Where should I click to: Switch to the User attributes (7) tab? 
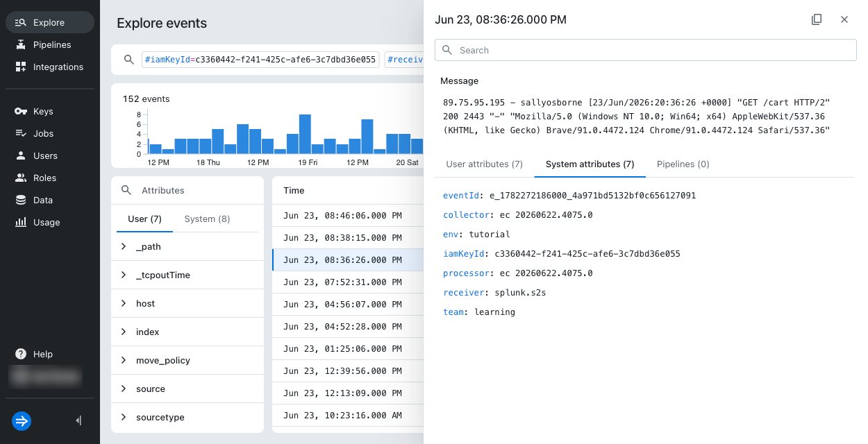485,164
